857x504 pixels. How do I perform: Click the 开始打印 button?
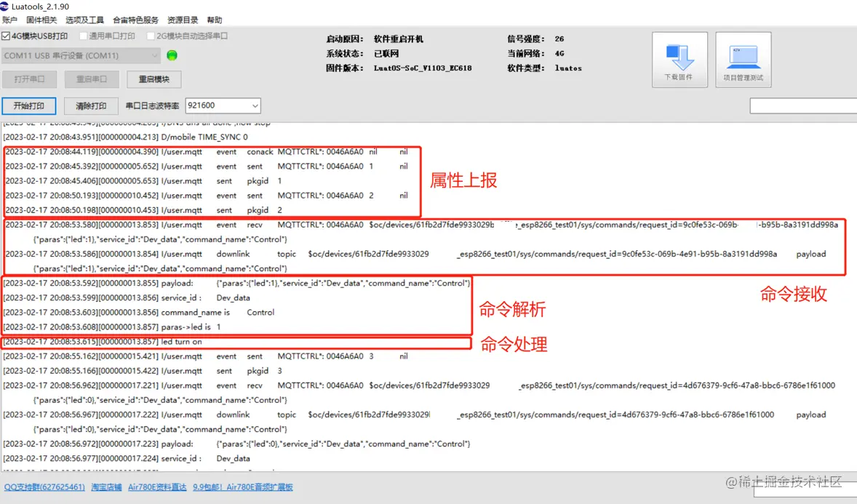click(x=29, y=105)
